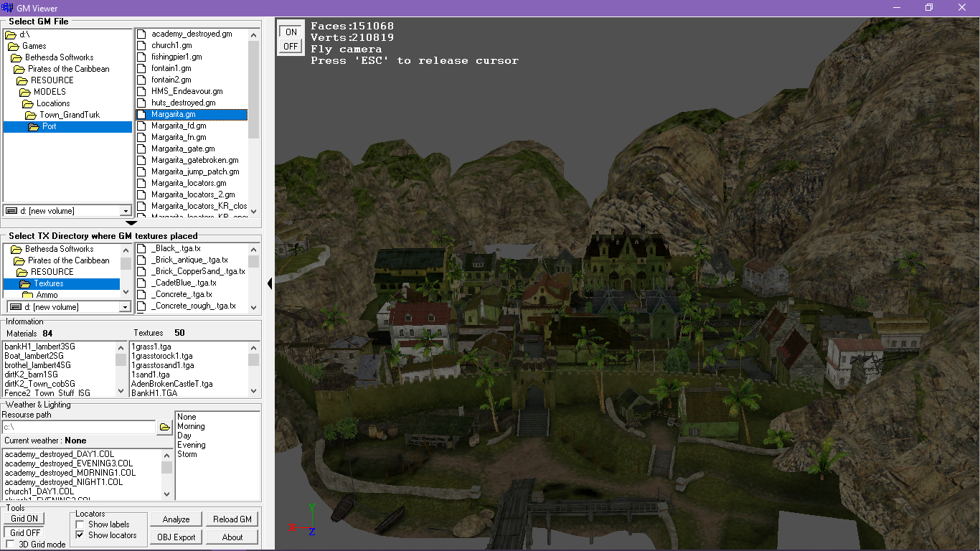Click the academy_destroyed.gm file icon
Image resolution: width=980 pixels, height=551 pixels.
coord(141,34)
